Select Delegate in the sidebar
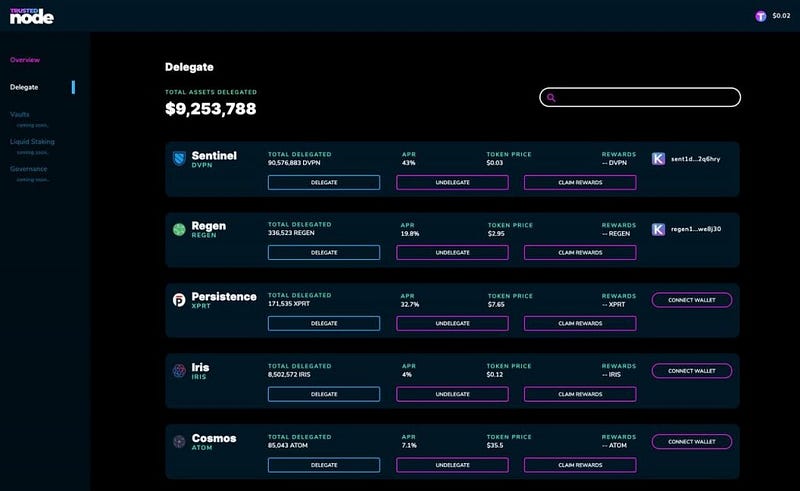Image resolution: width=800 pixels, height=491 pixels. pyautogui.click(x=24, y=87)
